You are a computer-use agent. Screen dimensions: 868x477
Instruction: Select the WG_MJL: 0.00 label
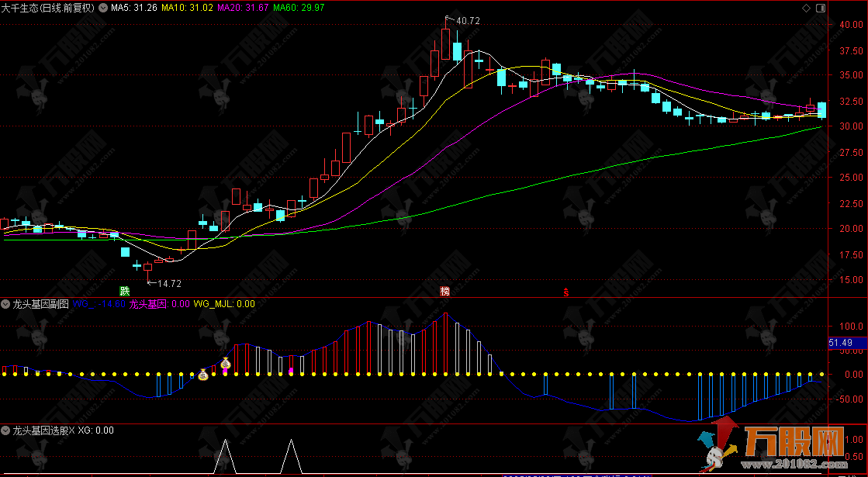(224, 303)
